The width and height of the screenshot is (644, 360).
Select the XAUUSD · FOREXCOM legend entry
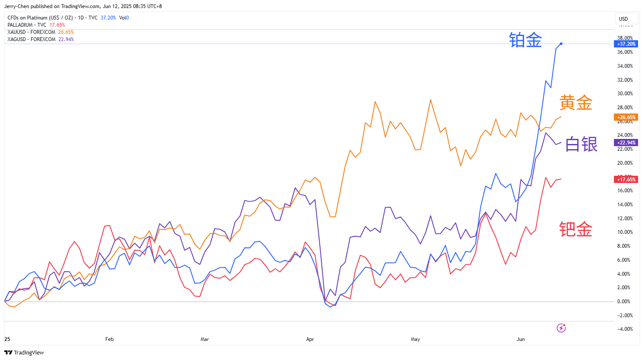[31, 32]
